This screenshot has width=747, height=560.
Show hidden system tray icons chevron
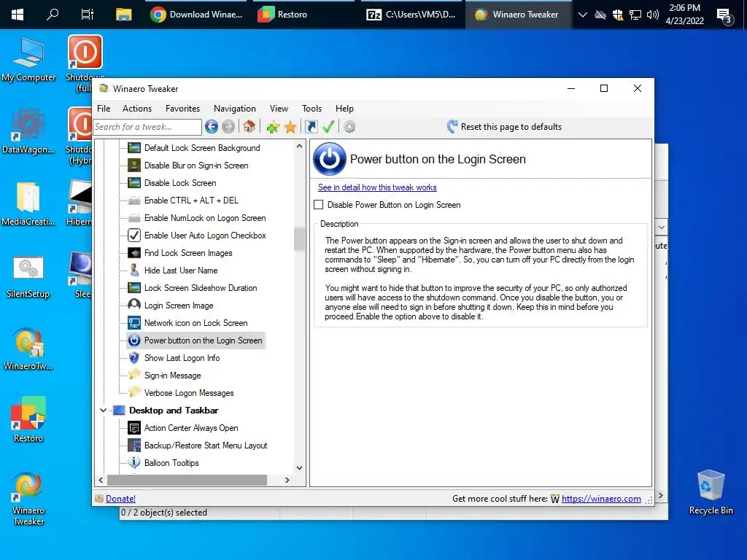582,15
